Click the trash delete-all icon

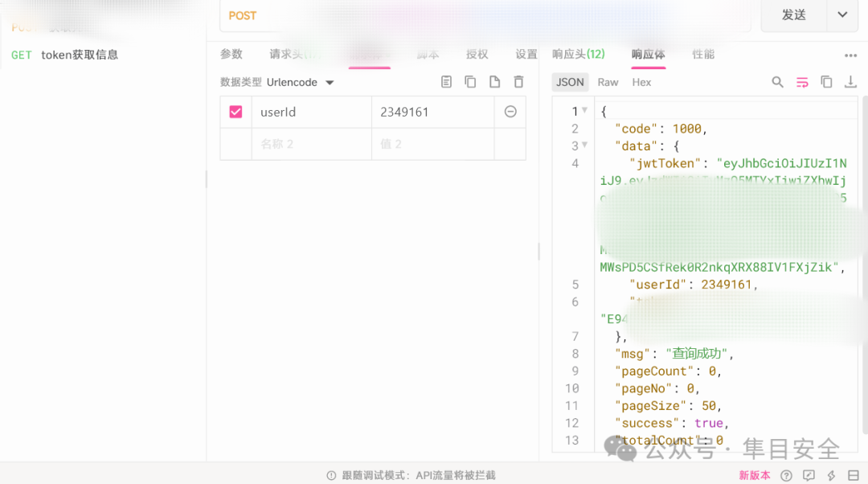518,82
